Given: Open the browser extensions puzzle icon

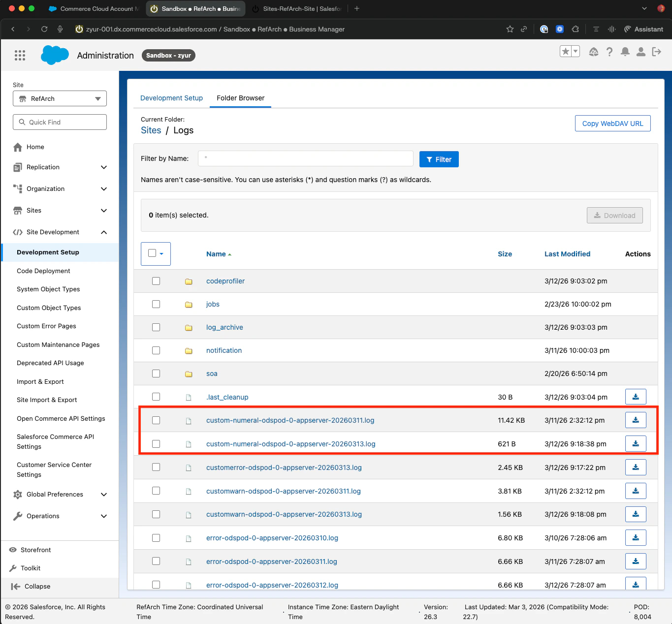Looking at the screenshot, I should (x=575, y=29).
